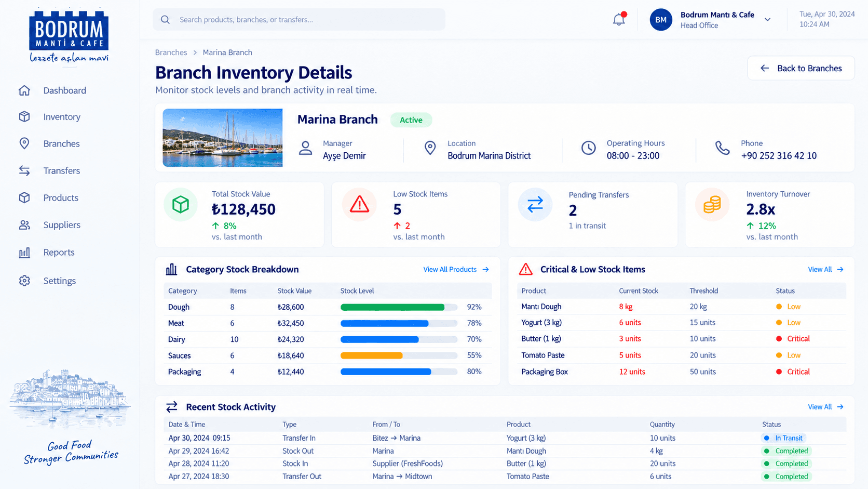Click in the search products field

tap(299, 20)
